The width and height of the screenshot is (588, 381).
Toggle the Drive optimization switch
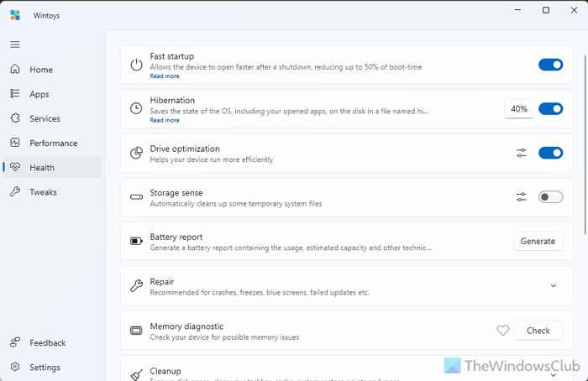coord(550,153)
